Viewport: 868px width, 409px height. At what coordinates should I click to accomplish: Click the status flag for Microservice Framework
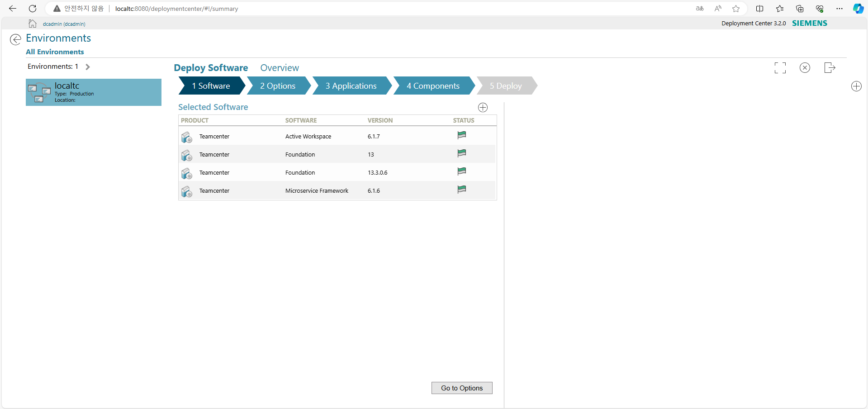[461, 190]
